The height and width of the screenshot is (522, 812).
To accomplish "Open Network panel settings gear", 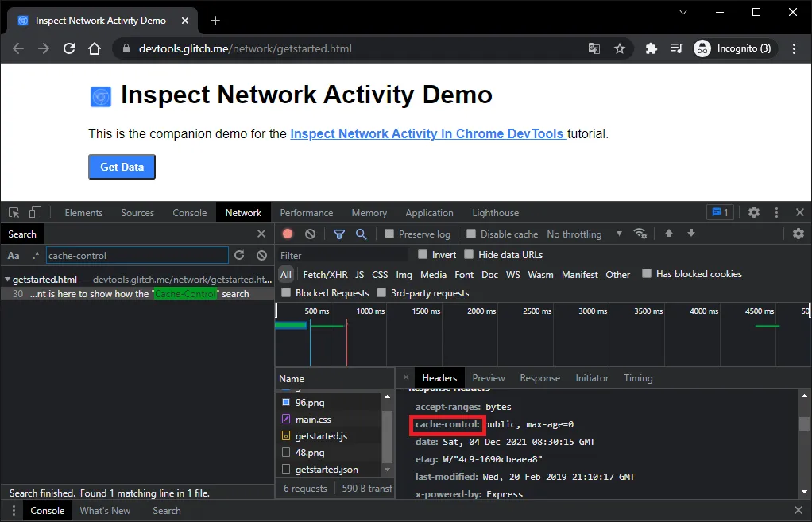I will pyautogui.click(x=798, y=234).
